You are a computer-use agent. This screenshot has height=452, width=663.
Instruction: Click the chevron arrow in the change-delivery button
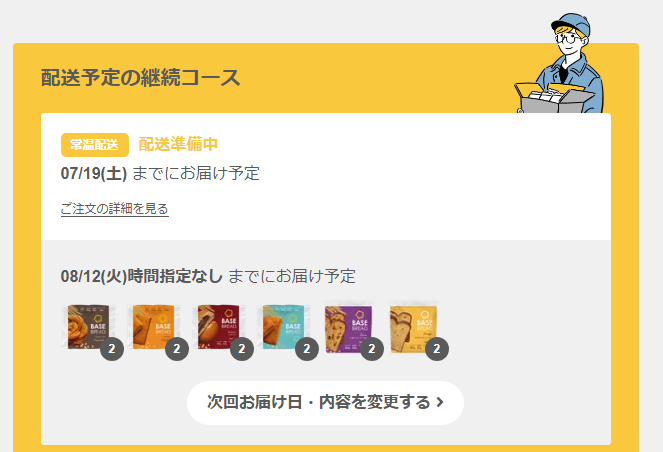(440, 402)
